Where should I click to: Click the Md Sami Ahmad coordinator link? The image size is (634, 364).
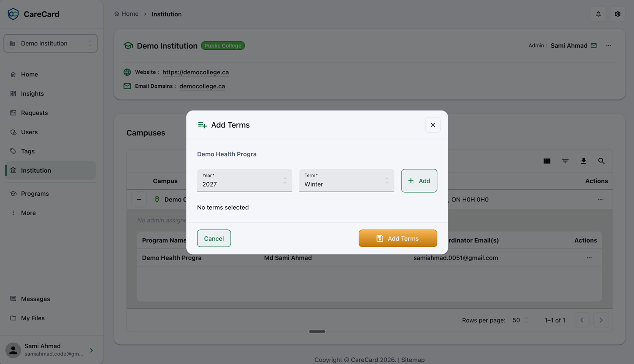[x=288, y=258]
